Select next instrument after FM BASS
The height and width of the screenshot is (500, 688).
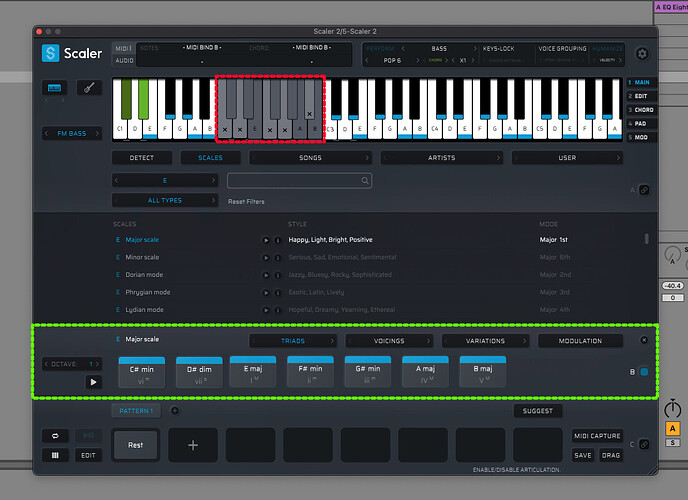[x=97, y=133]
